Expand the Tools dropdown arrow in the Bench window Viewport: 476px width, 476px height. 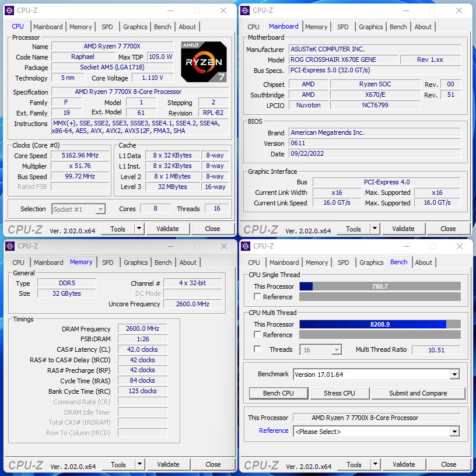pyautogui.click(x=375, y=464)
